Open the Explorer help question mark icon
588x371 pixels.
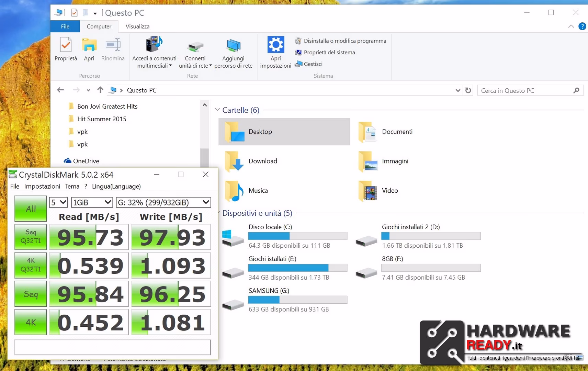pyautogui.click(x=582, y=26)
